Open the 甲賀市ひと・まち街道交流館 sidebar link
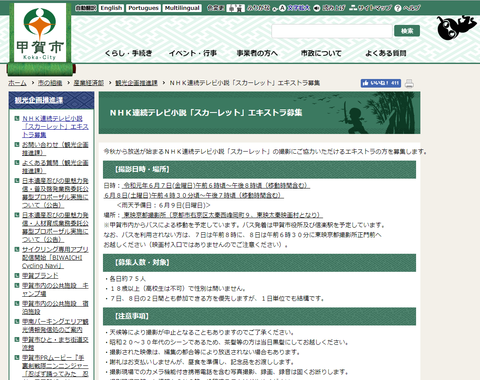This screenshot has width=480, height=380. point(55,344)
